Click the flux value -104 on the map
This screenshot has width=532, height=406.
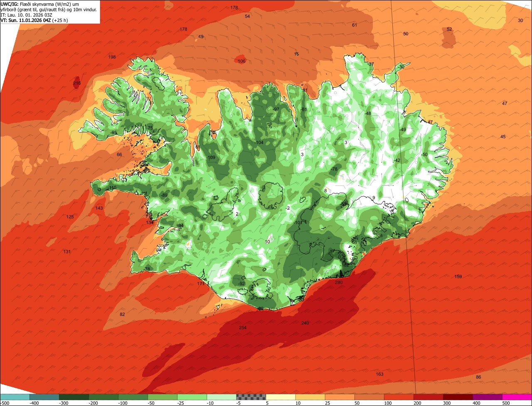click(259, 142)
